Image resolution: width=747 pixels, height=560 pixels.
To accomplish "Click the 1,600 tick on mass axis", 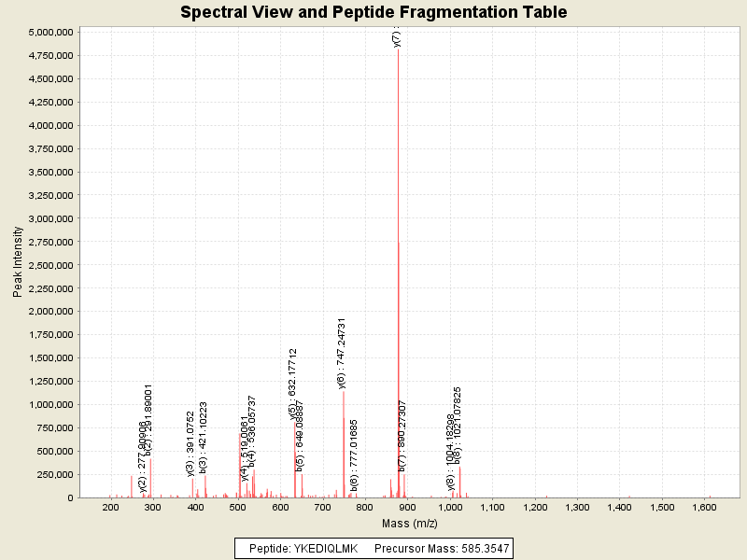I will pyautogui.click(x=705, y=507).
